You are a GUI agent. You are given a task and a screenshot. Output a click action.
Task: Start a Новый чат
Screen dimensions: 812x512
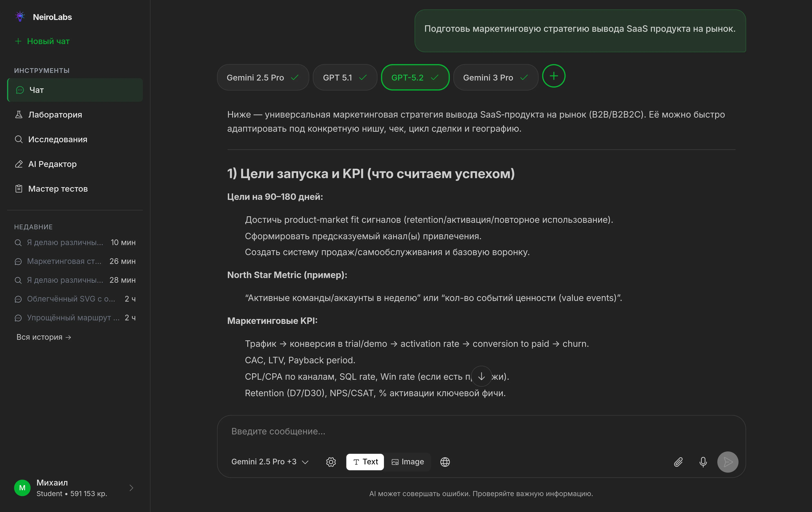pyautogui.click(x=48, y=41)
